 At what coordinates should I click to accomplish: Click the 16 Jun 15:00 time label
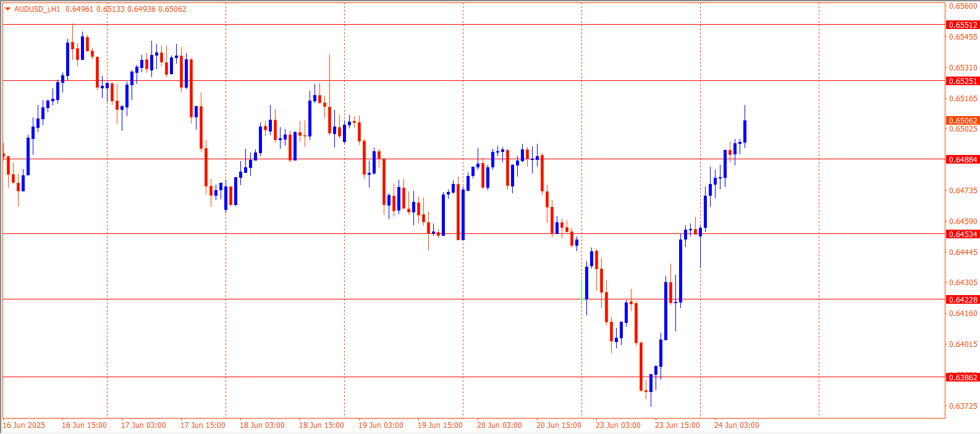tap(84, 425)
